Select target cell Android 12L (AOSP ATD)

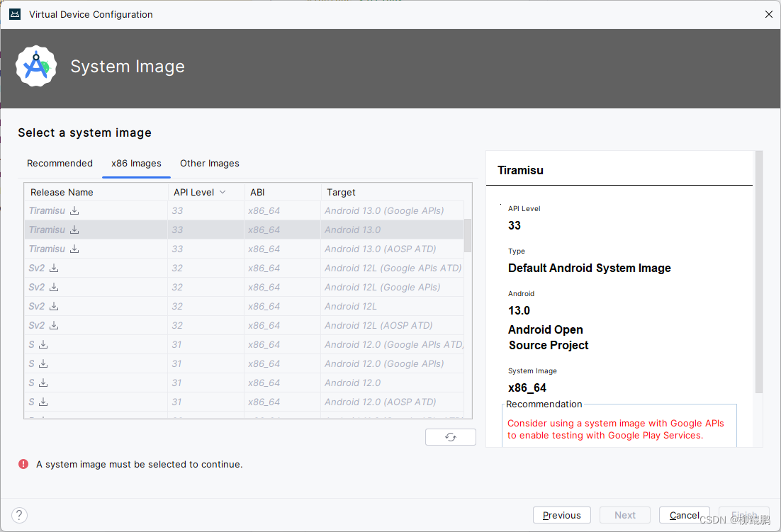click(393, 325)
